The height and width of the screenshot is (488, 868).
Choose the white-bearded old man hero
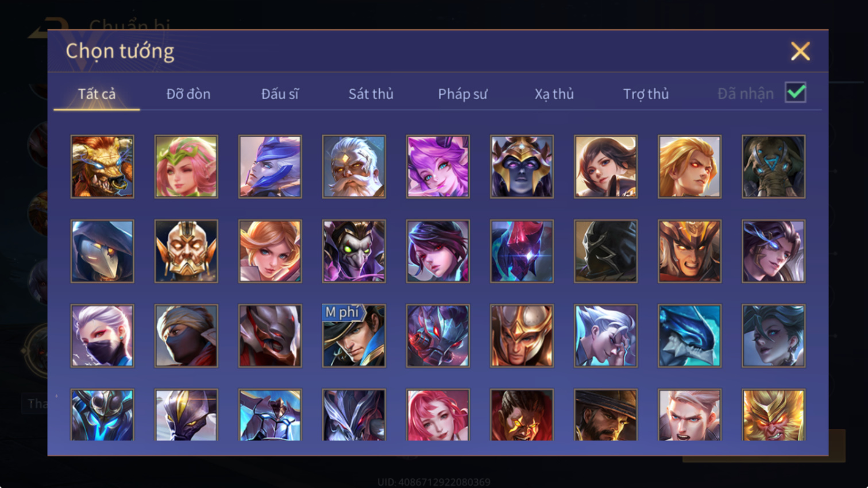[x=354, y=166]
